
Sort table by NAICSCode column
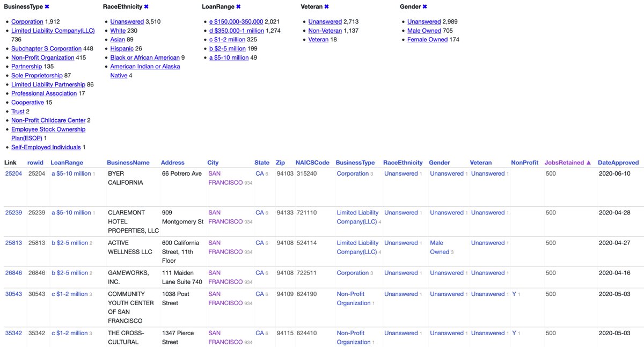312,162
